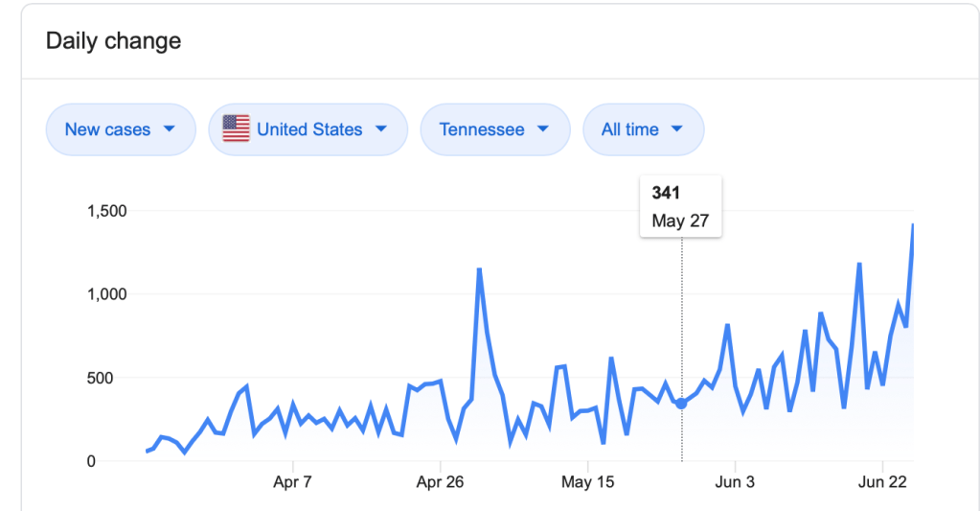Open the Tennessee state dropdown
This screenshot has width=980, height=511.
point(494,129)
